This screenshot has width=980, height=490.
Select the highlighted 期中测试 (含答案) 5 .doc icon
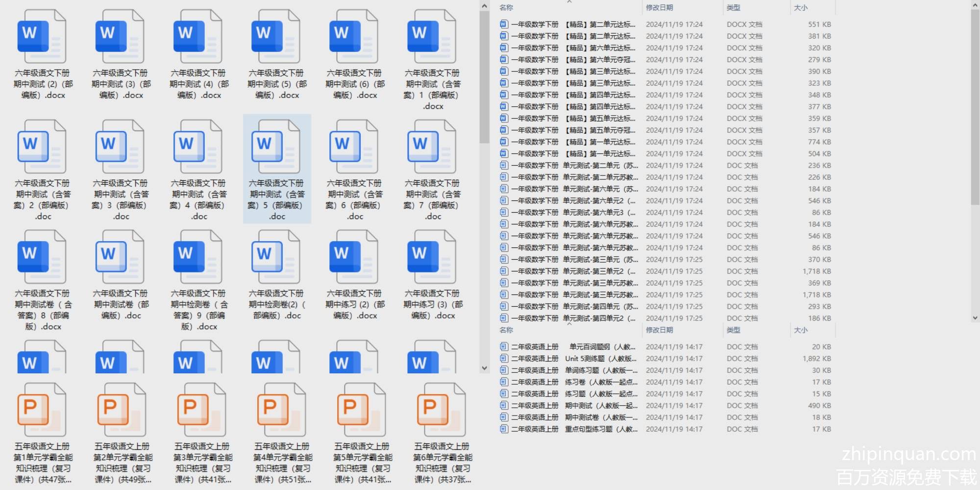point(276,147)
